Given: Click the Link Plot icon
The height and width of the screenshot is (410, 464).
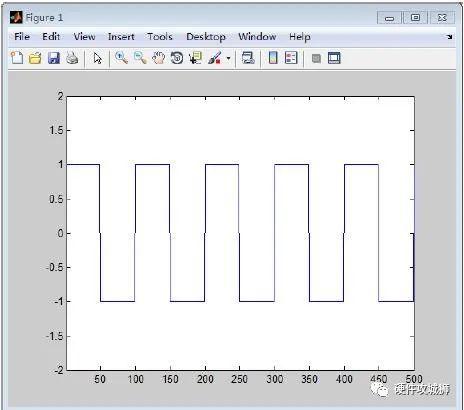Looking at the screenshot, I should 248,58.
